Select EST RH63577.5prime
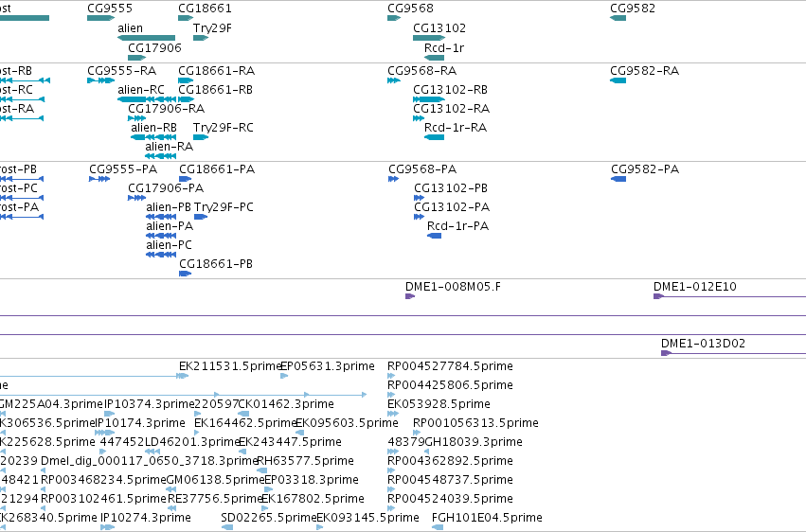Screen dimensions: 806x532 (305, 461)
